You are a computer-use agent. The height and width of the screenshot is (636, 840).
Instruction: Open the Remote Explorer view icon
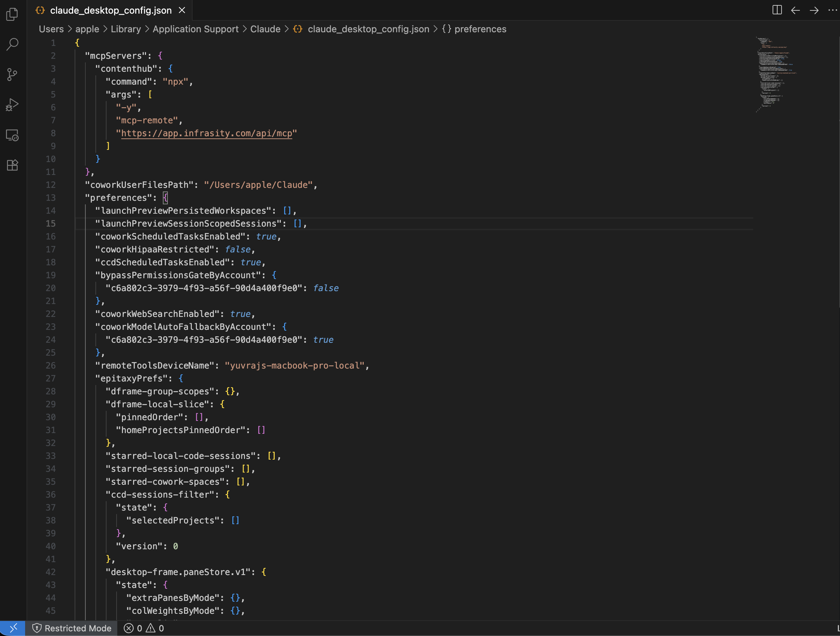12,135
